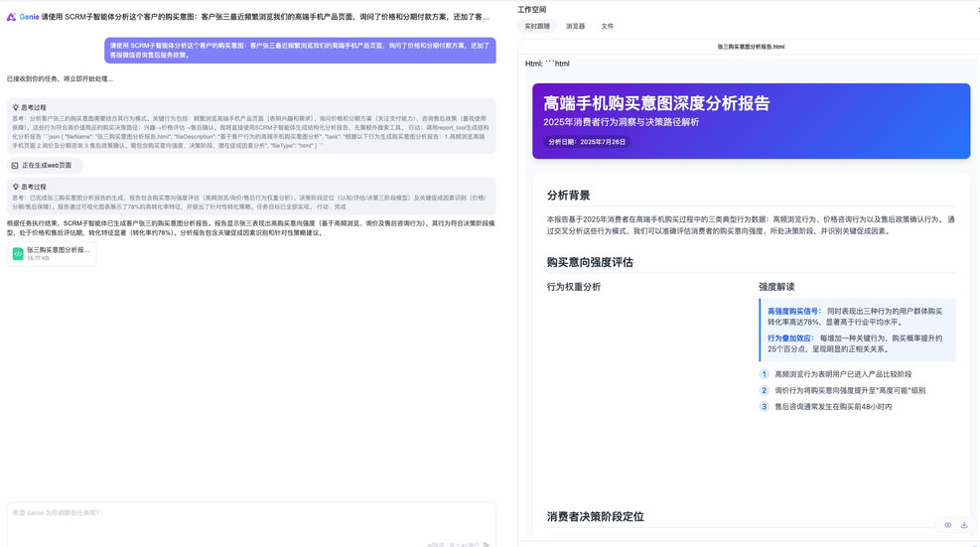
Task: Click the 消费者决策阶段定位 heading
Action: (595, 516)
